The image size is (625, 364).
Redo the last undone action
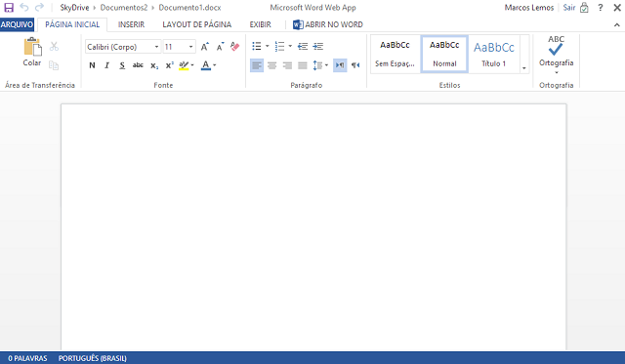pyautogui.click(x=39, y=7)
